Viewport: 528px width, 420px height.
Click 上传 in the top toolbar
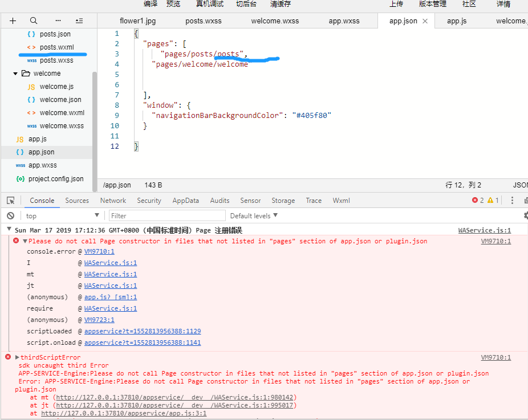click(x=396, y=4)
